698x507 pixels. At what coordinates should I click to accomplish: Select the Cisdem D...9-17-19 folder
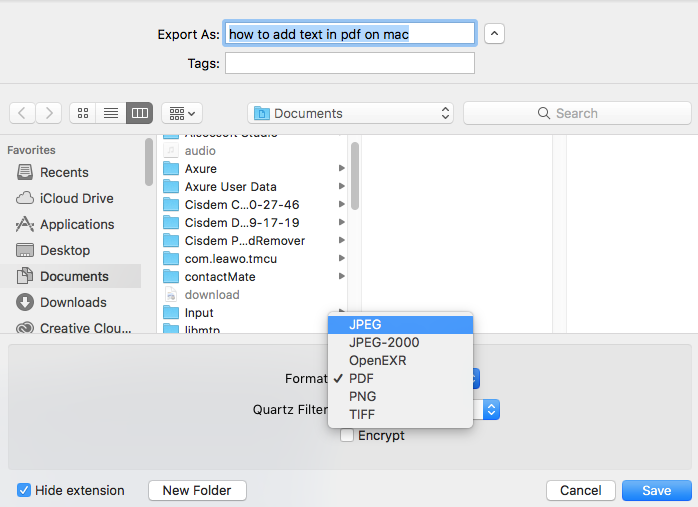click(252, 223)
